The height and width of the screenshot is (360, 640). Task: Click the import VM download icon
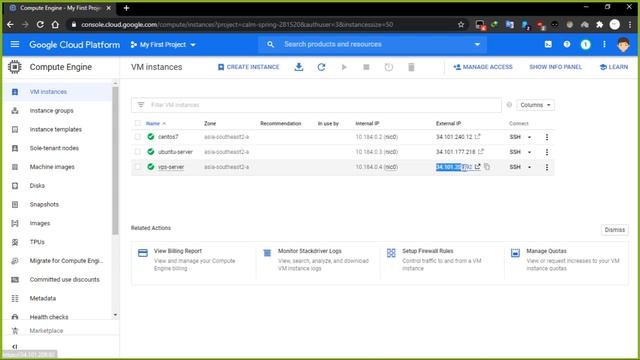click(x=299, y=67)
